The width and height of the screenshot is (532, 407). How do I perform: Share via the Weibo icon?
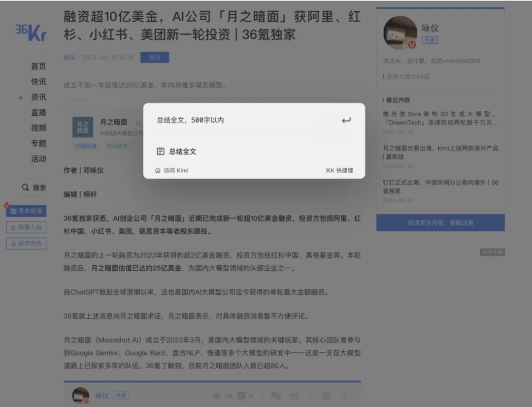(295, 396)
